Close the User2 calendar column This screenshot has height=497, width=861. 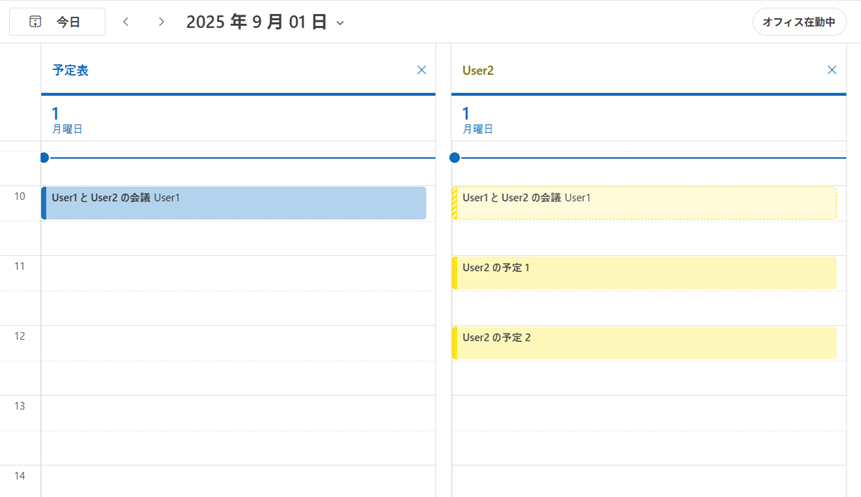point(832,70)
